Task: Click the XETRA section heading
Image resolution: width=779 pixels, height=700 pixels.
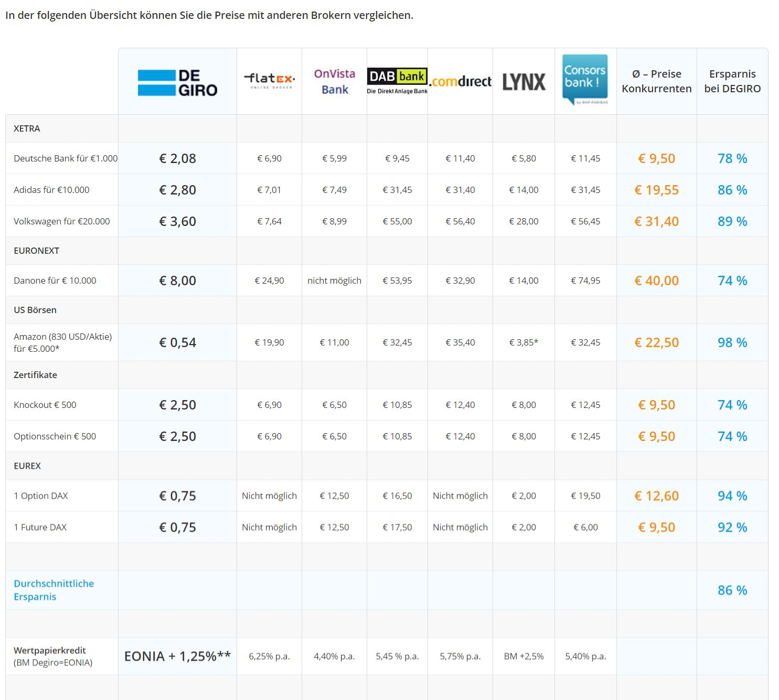Action: 27,128
